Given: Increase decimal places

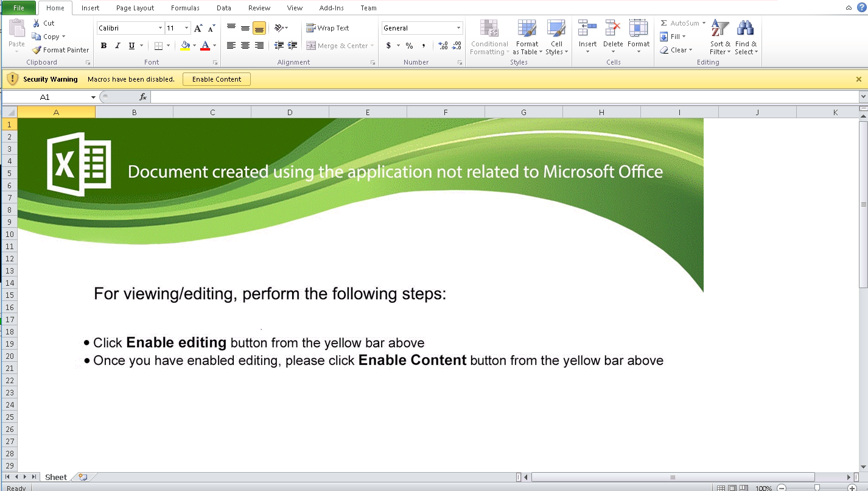Looking at the screenshot, I should [x=443, y=46].
